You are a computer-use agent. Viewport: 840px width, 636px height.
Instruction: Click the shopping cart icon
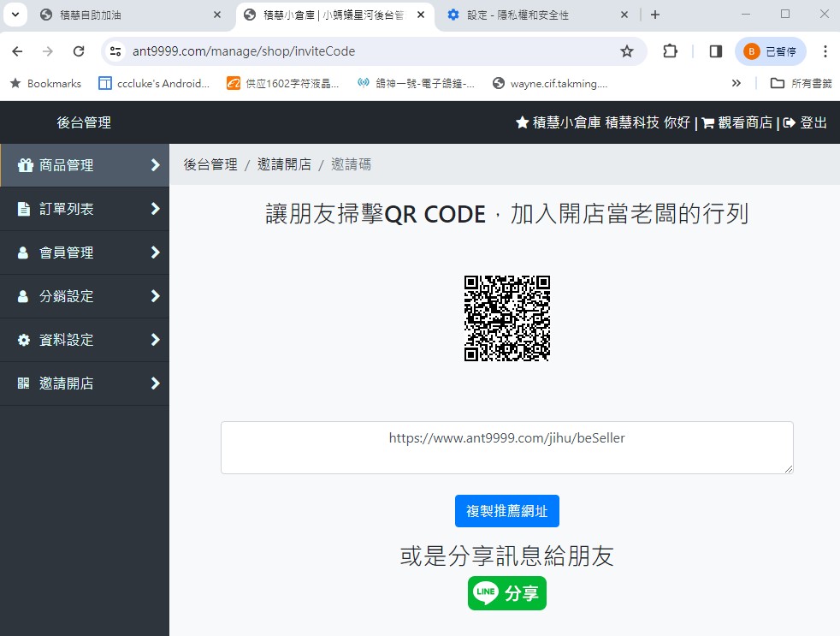[x=708, y=123]
